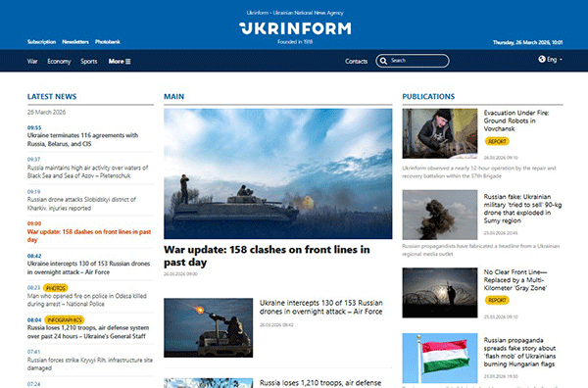
Task: Open the barbed wire silhouette thumbnail
Action: pos(440,293)
